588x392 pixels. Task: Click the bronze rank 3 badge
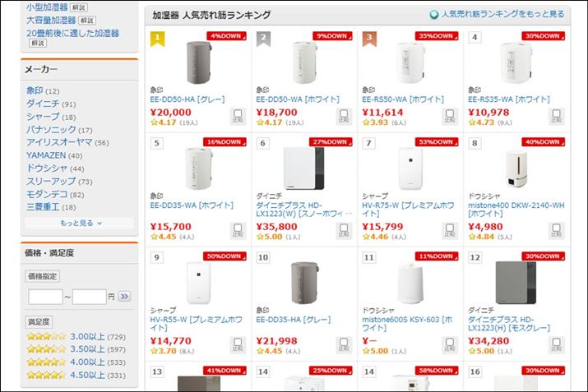pyautogui.click(x=369, y=38)
